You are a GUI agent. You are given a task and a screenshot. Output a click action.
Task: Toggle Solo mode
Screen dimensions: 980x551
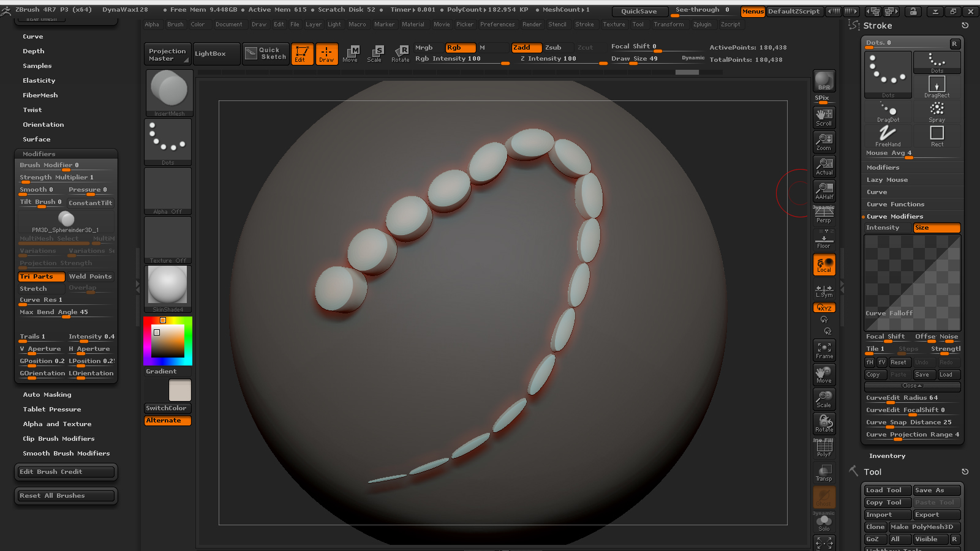(824, 522)
